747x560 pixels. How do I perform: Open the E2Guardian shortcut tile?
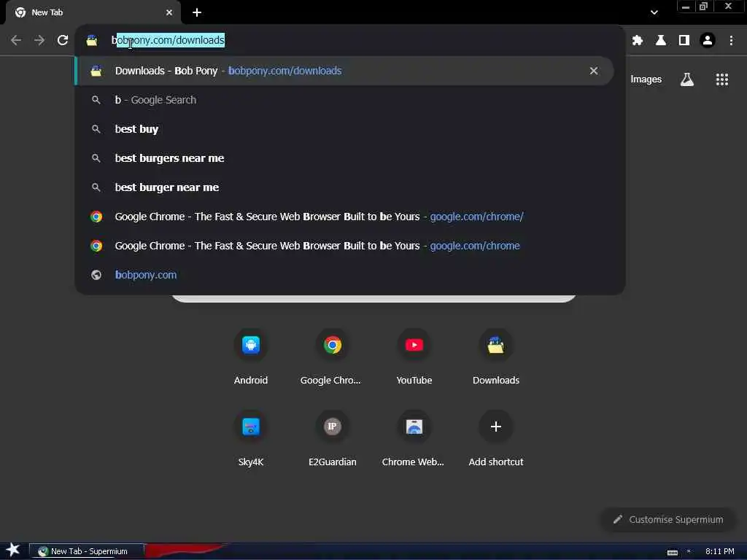tap(333, 437)
